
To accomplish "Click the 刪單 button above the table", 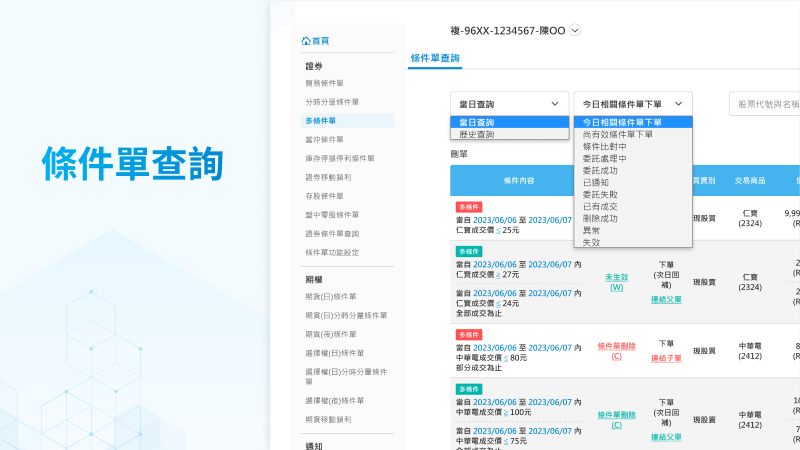I will (x=459, y=154).
